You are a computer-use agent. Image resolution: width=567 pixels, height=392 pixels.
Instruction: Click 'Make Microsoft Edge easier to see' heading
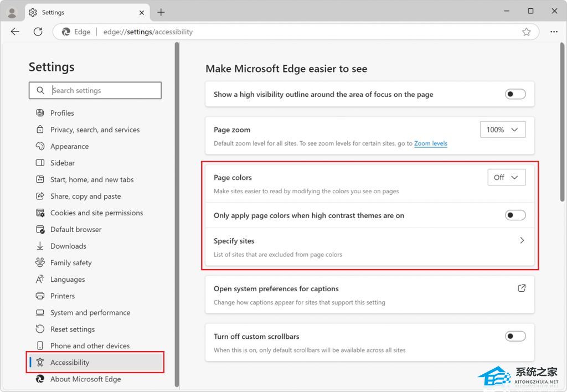pyautogui.click(x=286, y=69)
